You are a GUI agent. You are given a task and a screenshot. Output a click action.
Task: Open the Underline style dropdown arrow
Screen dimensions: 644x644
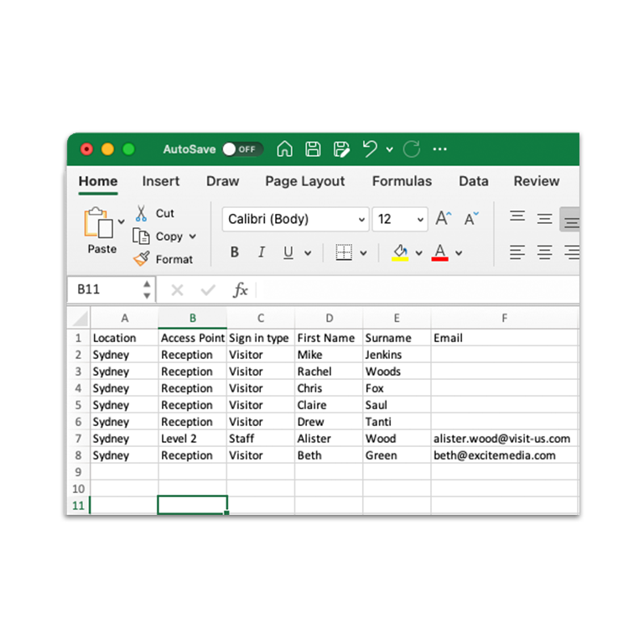click(308, 253)
